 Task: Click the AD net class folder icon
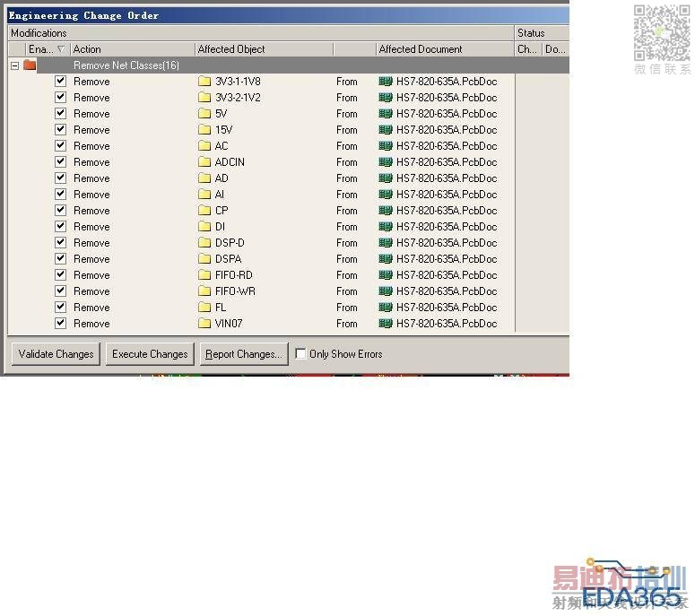click(204, 178)
